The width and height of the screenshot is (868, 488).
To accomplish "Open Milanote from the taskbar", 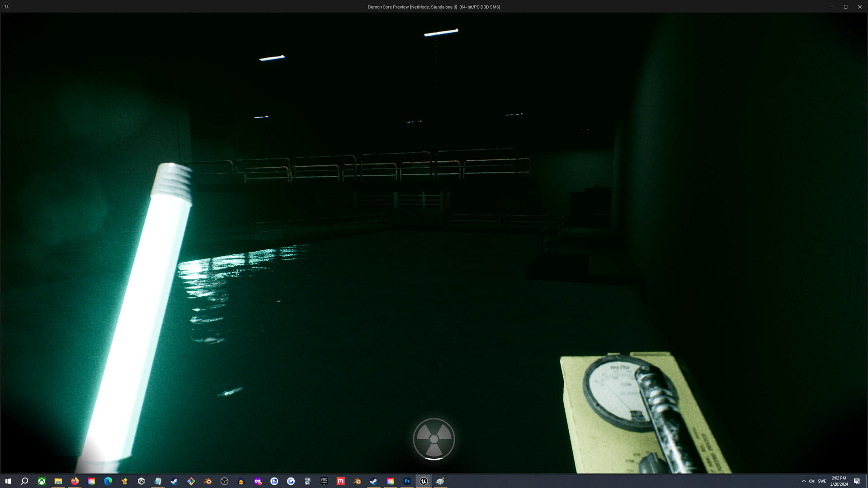I will [341, 481].
